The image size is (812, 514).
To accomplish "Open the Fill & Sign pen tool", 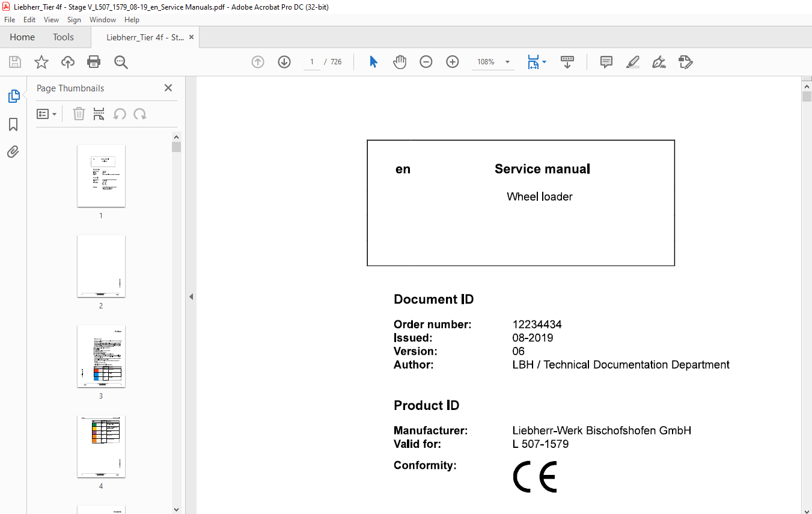I will 659,62.
